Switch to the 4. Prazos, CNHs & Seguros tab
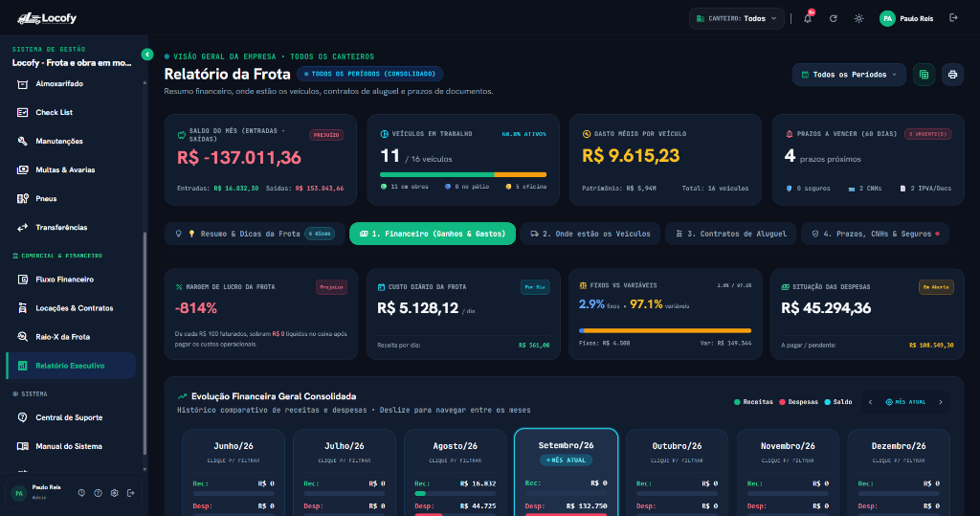Image resolution: width=980 pixels, height=516 pixels. [875, 234]
